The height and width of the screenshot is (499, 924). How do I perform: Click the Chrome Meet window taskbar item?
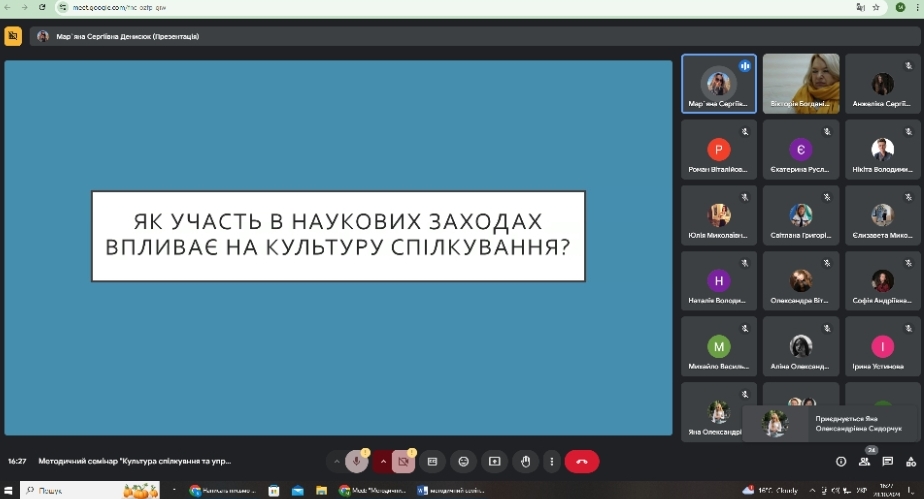point(372,490)
